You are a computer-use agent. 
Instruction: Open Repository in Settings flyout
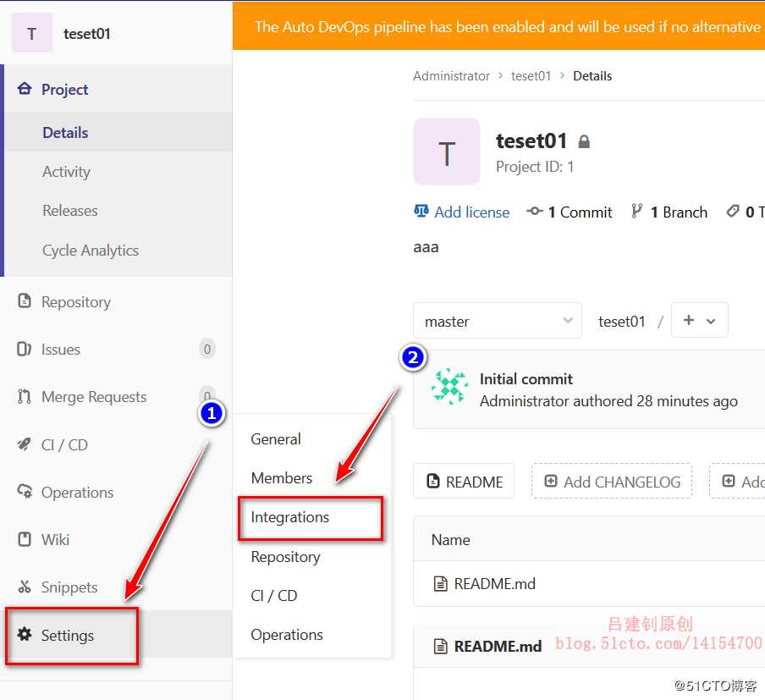pyautogui.click(x=285, y=556)
